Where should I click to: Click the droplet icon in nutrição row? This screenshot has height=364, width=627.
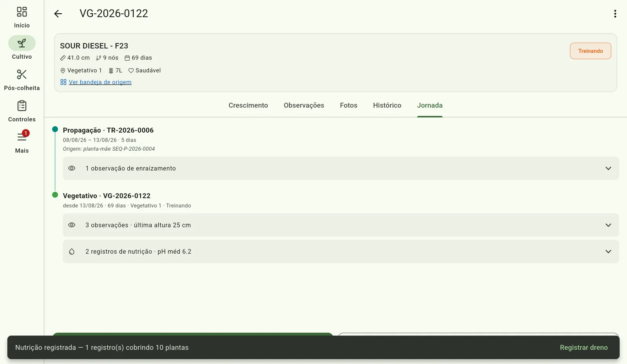[x=72, y=252]
